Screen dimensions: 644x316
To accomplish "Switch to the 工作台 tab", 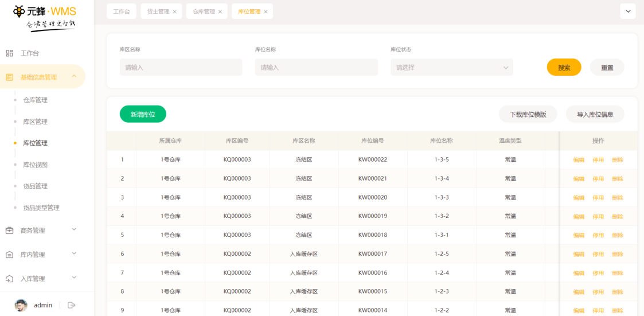I will point(122,11).
